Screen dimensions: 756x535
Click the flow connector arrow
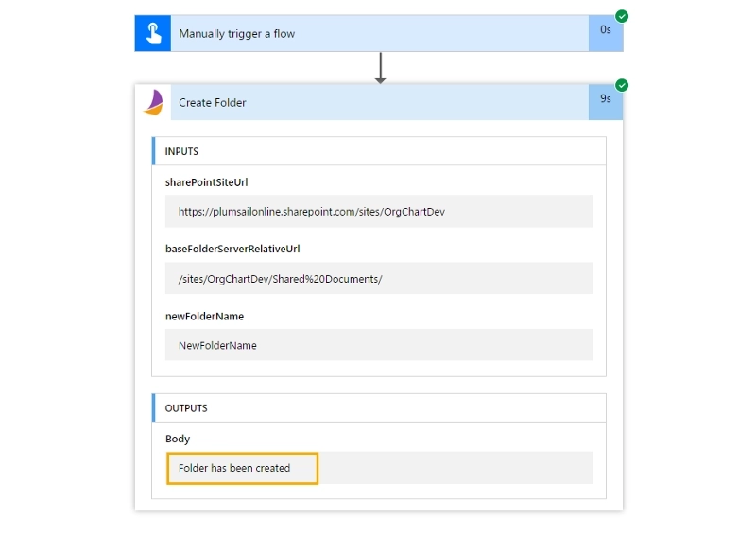point(381,67)
